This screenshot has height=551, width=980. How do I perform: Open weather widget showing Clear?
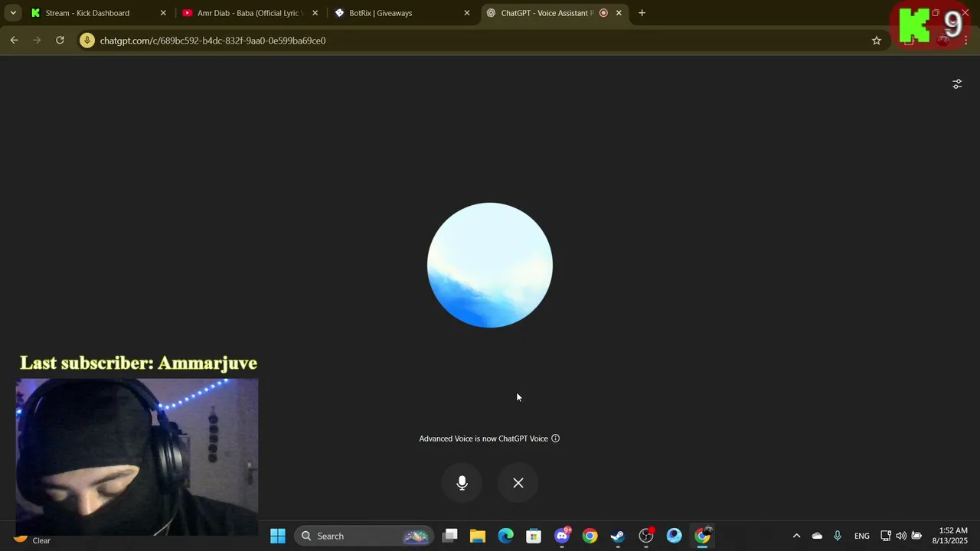click(32, 540)
